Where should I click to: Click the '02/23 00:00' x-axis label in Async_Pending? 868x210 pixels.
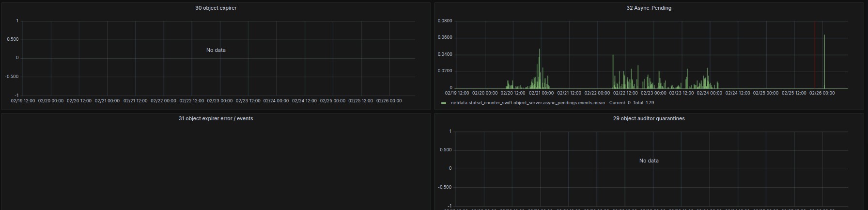pos(653,93)
